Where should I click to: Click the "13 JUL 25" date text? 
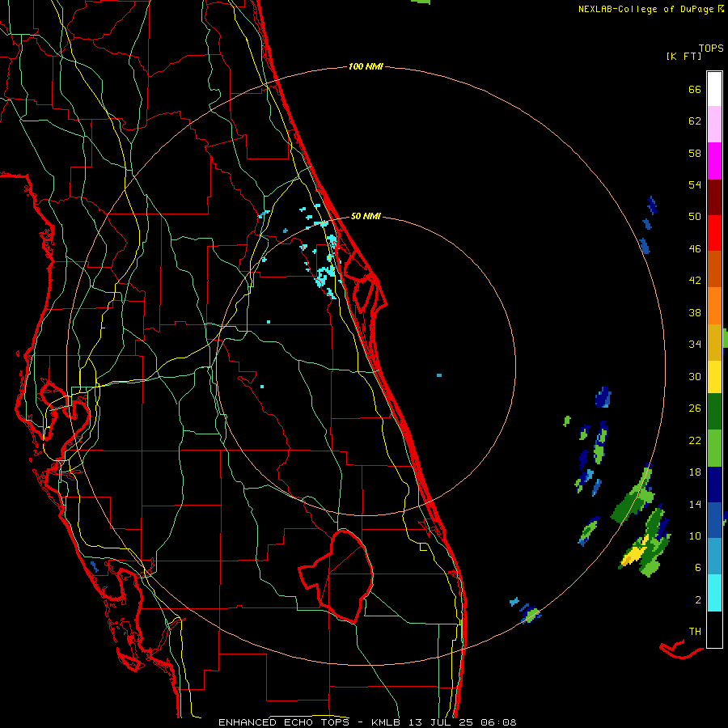pos(441,722)
